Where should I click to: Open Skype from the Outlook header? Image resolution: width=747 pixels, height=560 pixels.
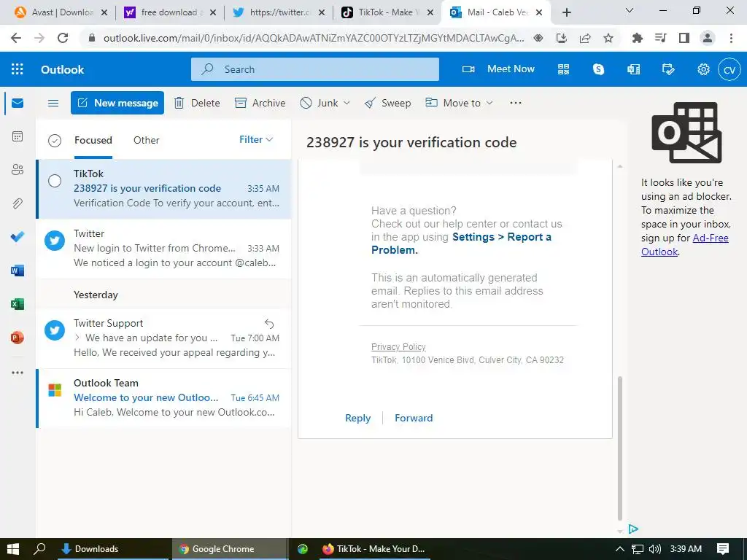598,69
